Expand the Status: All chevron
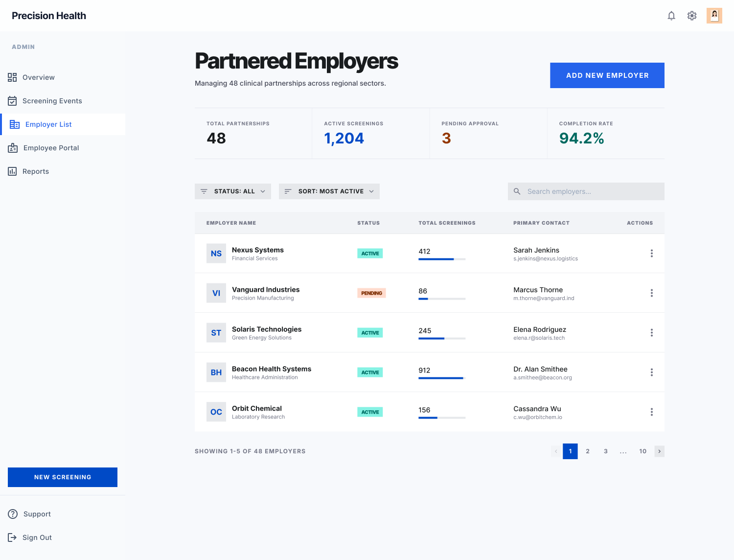Screen dimensions: 734x560 [263, 191]
